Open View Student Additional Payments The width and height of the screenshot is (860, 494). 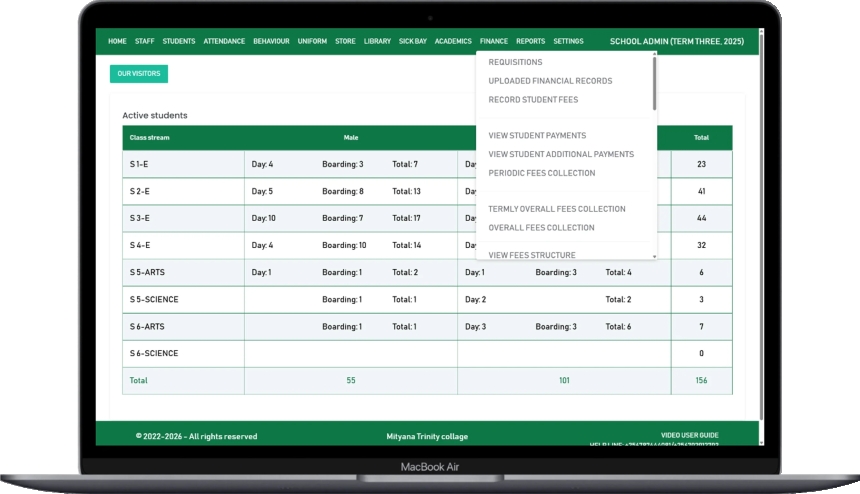tap(561, 154)
